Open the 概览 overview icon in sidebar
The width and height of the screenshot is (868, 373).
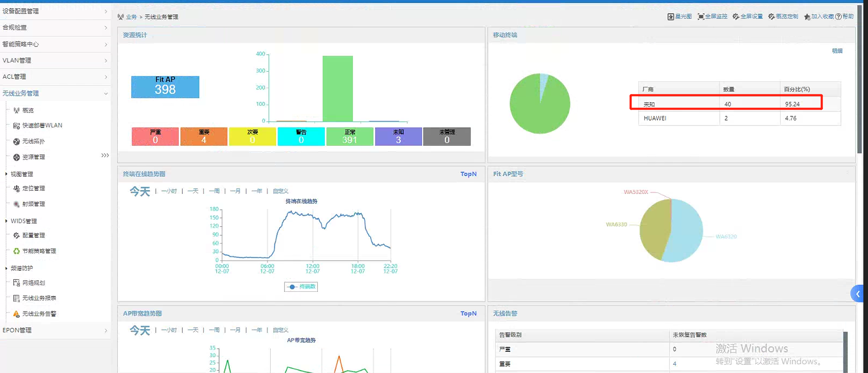[x=16, y=110]
